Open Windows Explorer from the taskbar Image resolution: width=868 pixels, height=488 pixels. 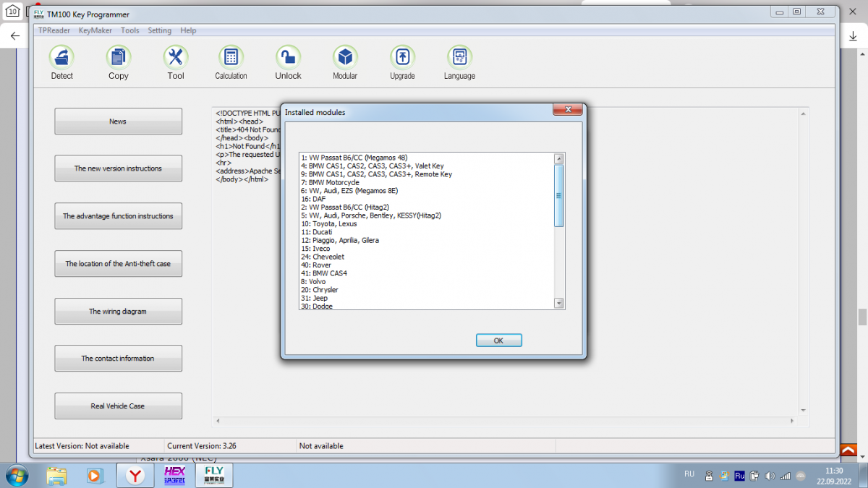(x=56, y=475)
